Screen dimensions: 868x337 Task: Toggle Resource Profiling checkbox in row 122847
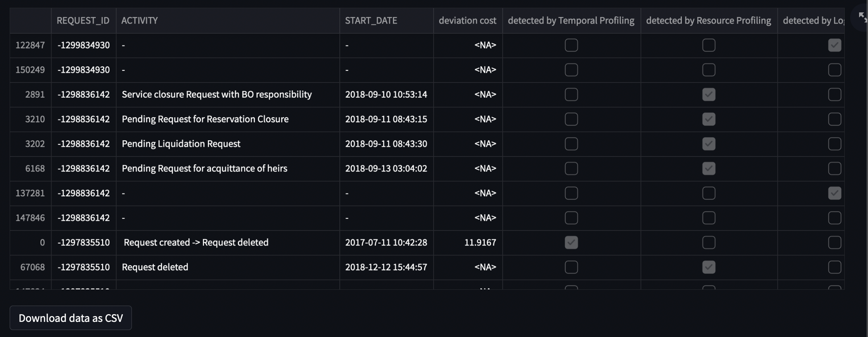coord(709,45)
